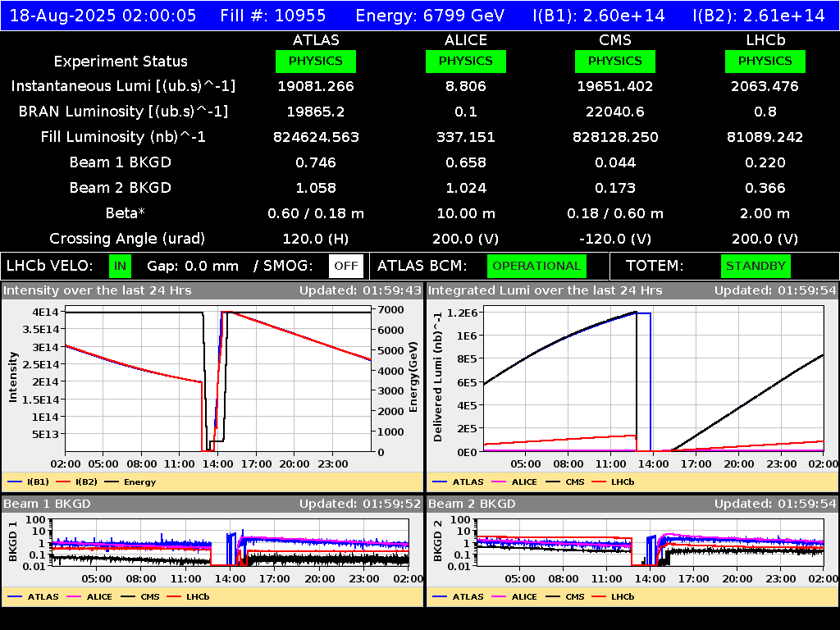Select LHCb legend entry in Beam 2 BKGD chart
This screenshot has height=630, width=840.
613,596
